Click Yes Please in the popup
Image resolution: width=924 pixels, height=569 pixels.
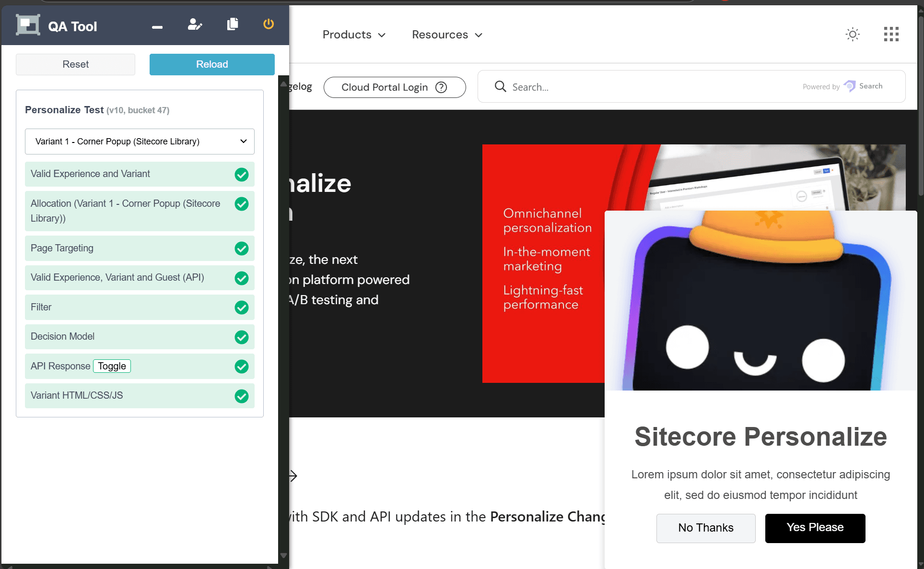click(815, 528)
